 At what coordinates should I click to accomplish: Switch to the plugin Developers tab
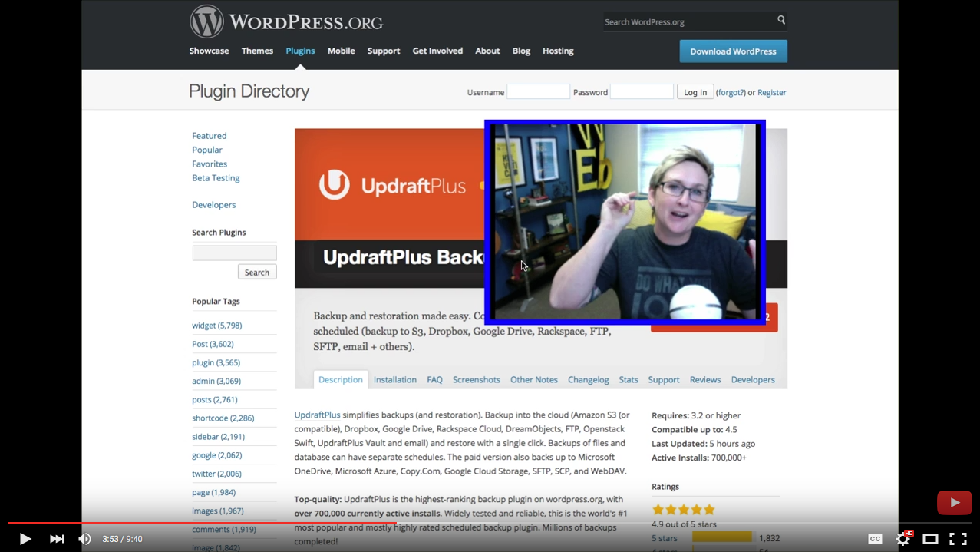pyautogui.click(x=753, y=379)
